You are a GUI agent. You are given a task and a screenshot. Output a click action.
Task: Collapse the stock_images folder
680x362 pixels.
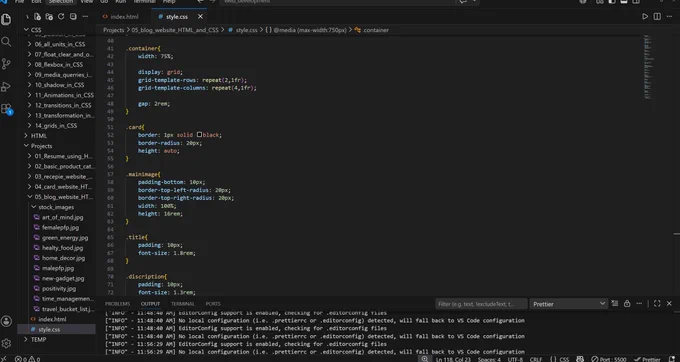pyautogui.click(x=56, y=207)
